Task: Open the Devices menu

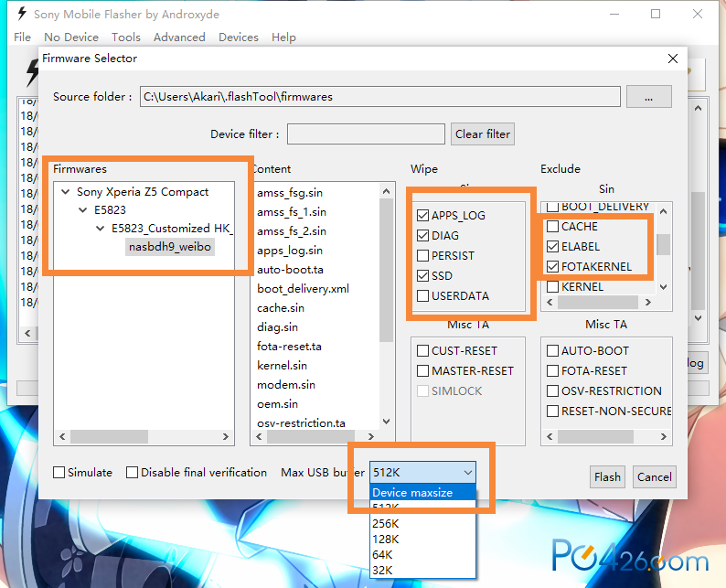Action: [x=239, y=37]
